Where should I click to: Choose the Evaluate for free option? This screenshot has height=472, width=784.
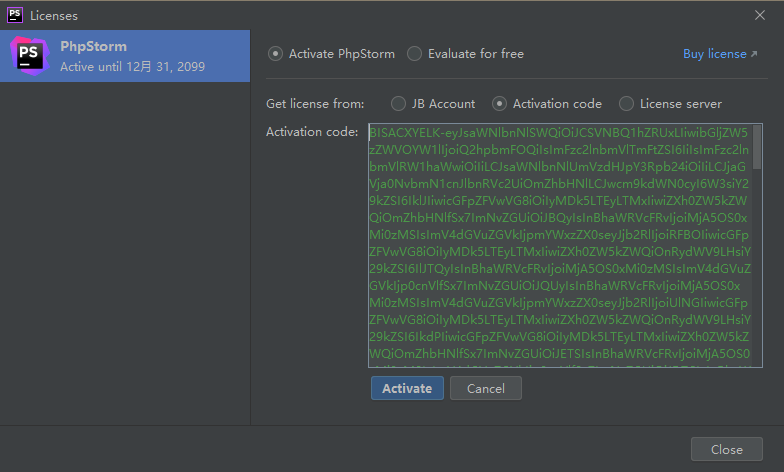point(414,54)
